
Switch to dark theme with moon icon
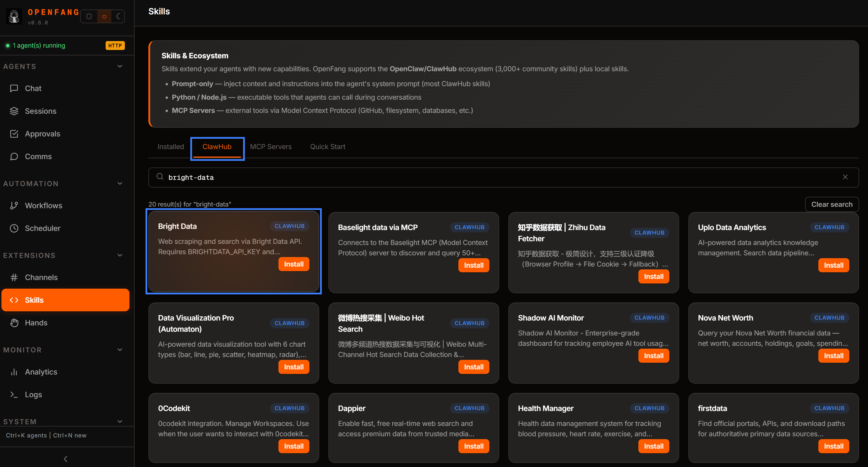click(x=118, y=16)
